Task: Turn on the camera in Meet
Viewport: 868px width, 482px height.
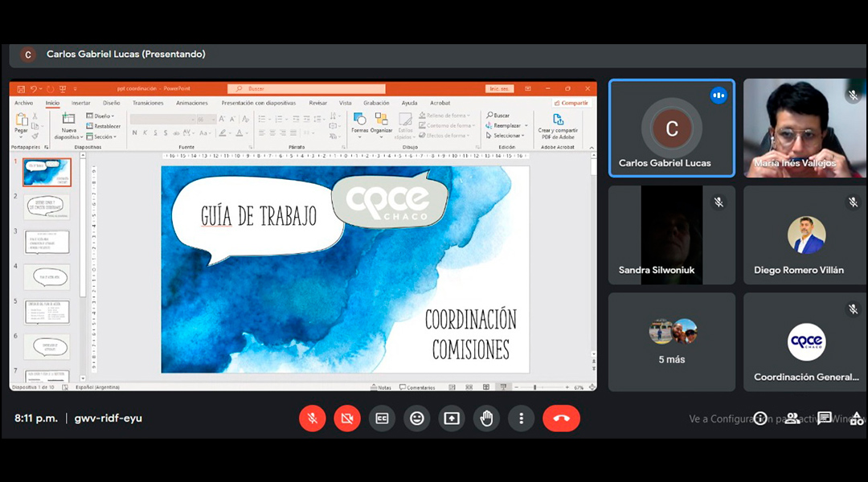Action: click(347, 419)
